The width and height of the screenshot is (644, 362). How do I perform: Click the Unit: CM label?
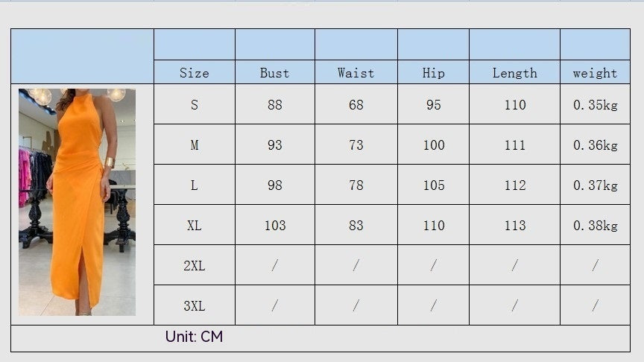pos(194,337)
